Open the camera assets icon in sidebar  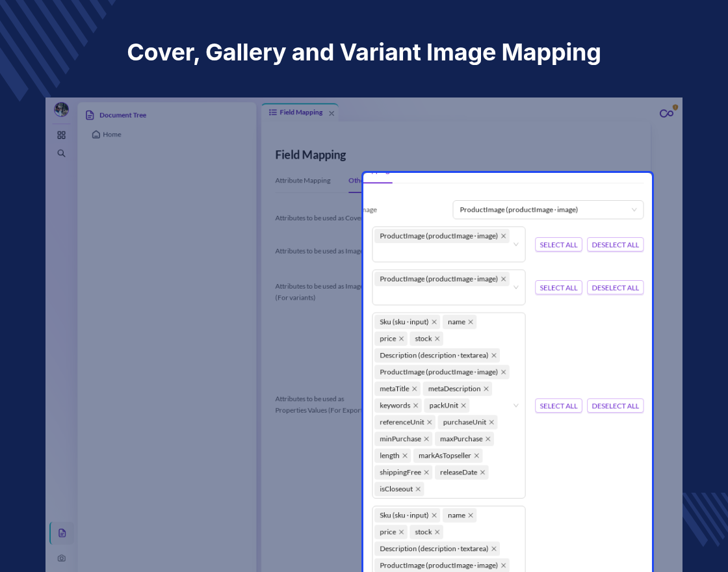(x=62, y=558)
